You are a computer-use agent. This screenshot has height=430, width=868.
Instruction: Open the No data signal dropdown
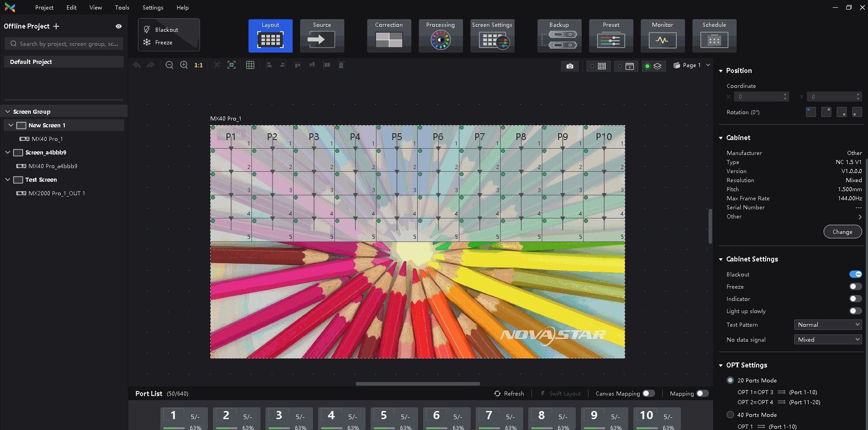[x=828, y=339]
